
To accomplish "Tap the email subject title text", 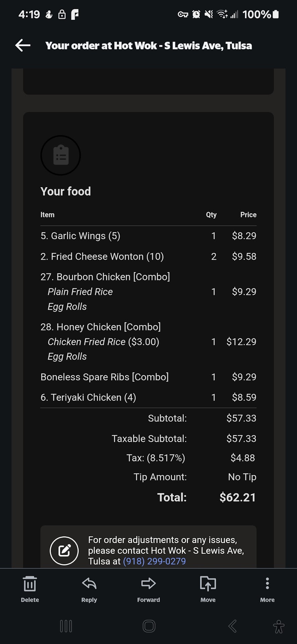I will tap(148, 46).
